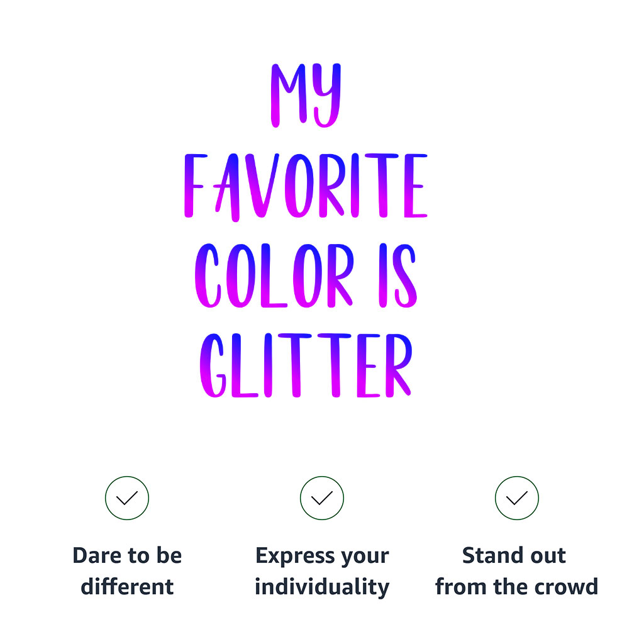Screen dimensions: 644x644
Task: Select the word different in the left caption
Action: point(127,587)
